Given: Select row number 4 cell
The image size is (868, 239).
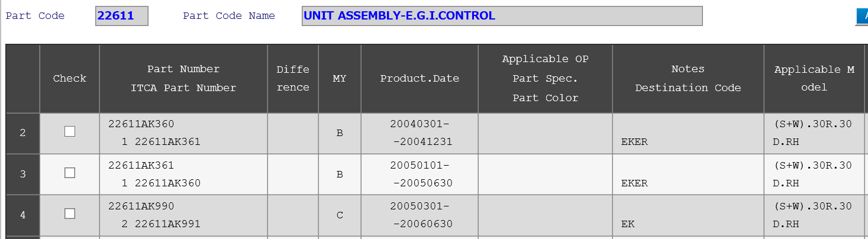Looking at the screenshot, I should click(x=22, y=215).
